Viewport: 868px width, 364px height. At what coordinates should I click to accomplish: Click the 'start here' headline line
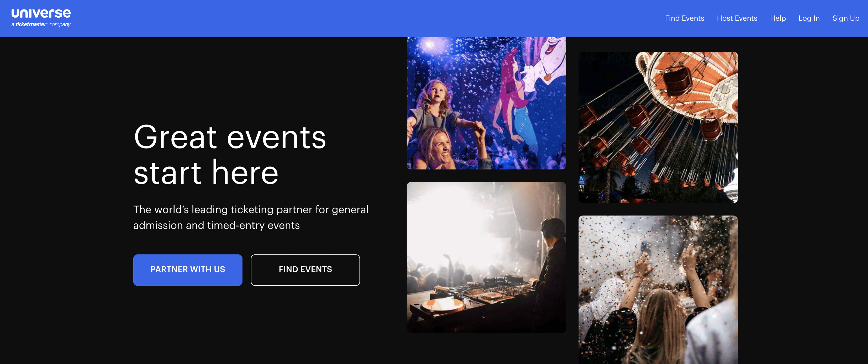pos(206,173)
